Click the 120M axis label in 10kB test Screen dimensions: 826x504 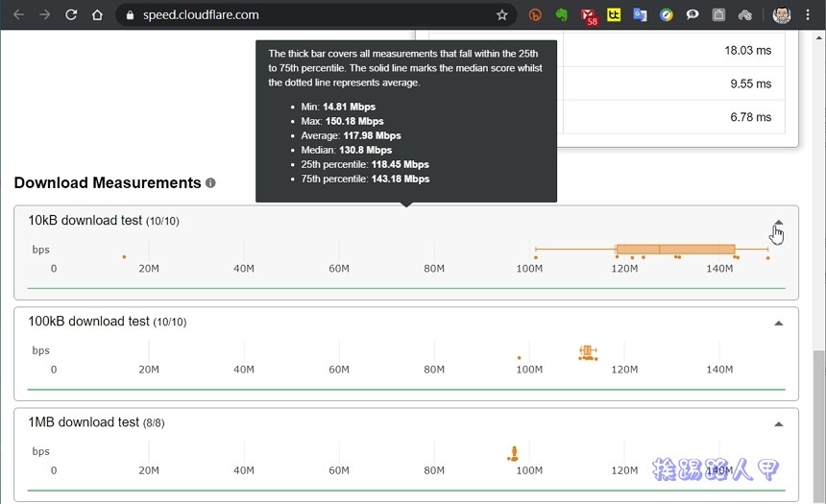pyautogui.click(x=624, y=269)
